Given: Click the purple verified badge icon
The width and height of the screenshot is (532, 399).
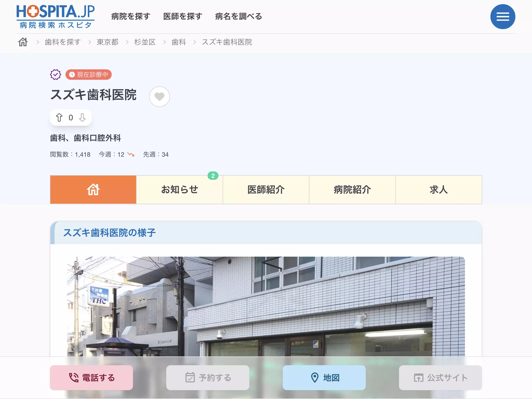Looking at the screenshot, I should [56, 75].
